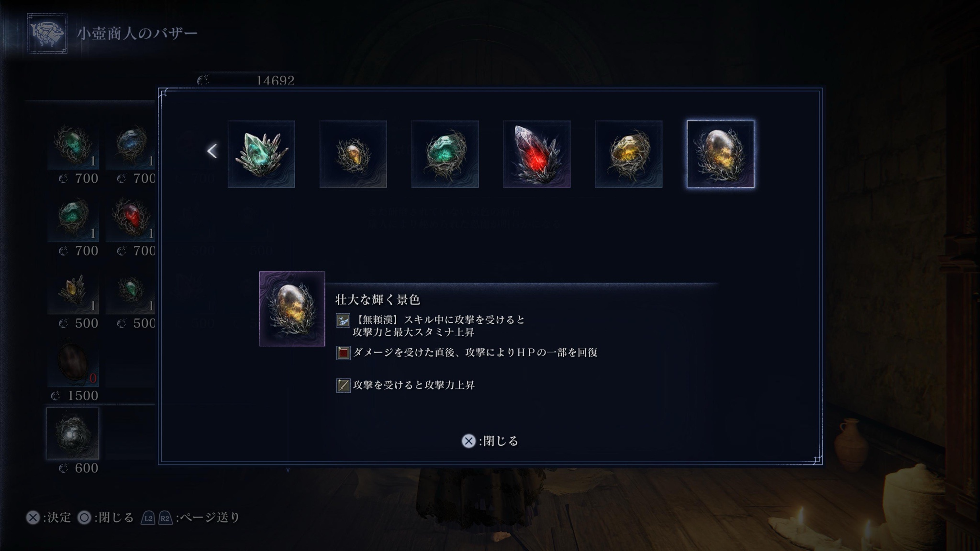Go to previous relics with left arrow
The width and height of the screenshot is (980, 551).
point(212,151)
